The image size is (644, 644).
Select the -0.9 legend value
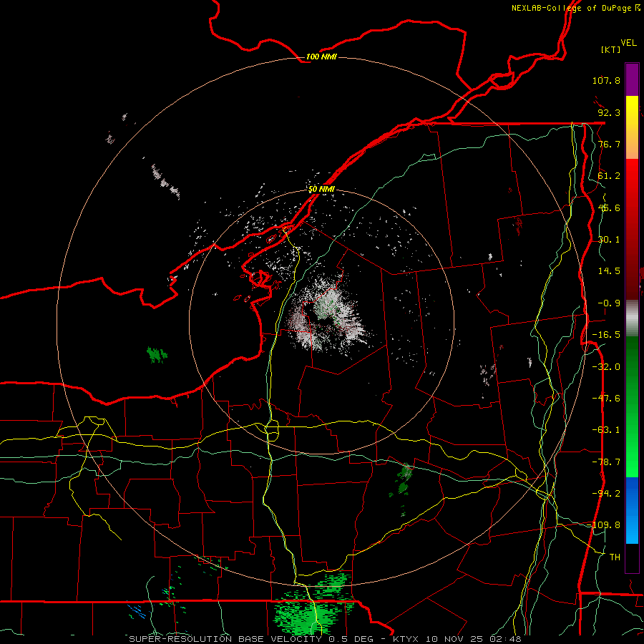tap(609, 303)
